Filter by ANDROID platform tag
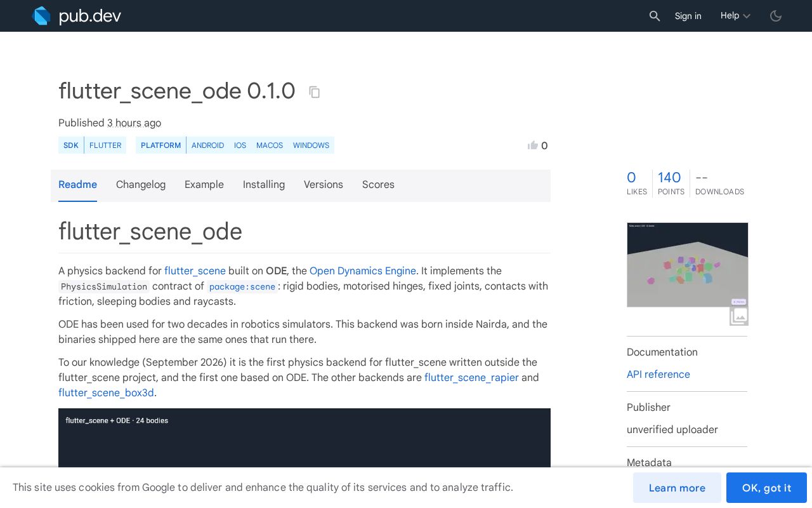 tap(207, 145)
